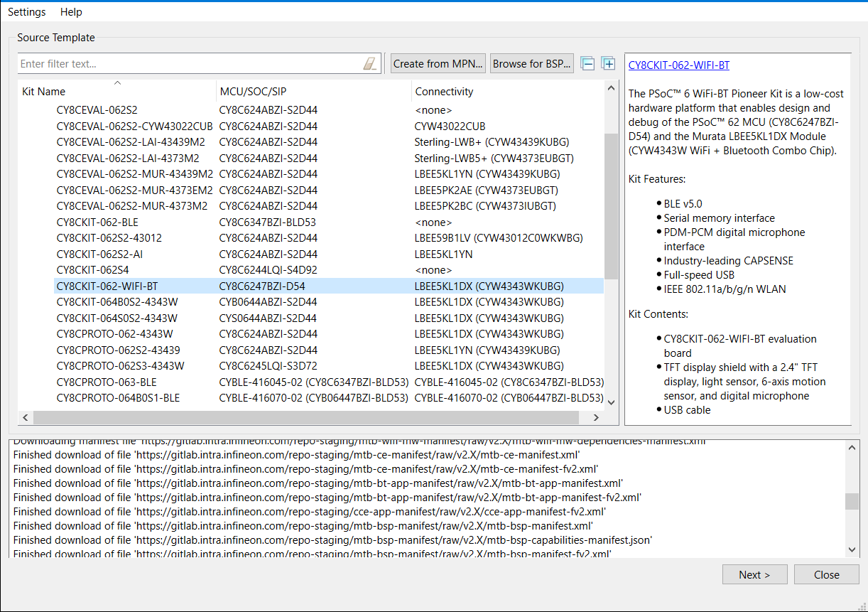Open the CY8CKIT-062-WIFI-BT link
This screenshot has height=612, width=868.
(x=679, y=65)
